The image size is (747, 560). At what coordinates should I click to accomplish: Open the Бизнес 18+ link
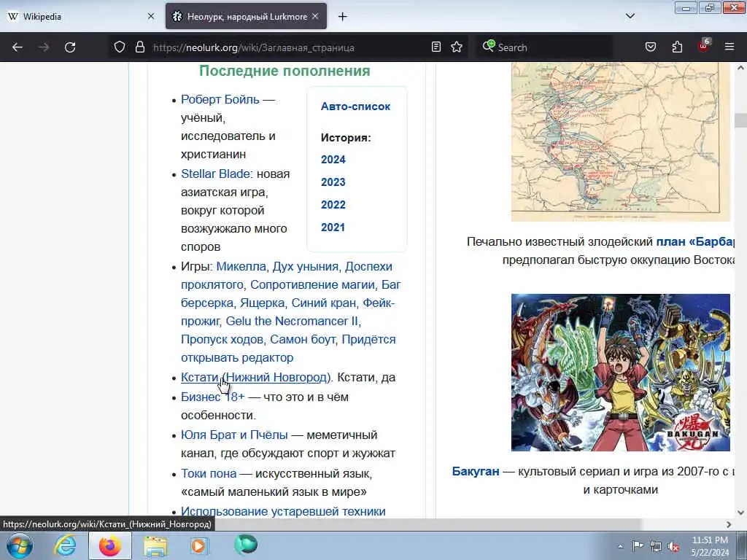(212, 397)
